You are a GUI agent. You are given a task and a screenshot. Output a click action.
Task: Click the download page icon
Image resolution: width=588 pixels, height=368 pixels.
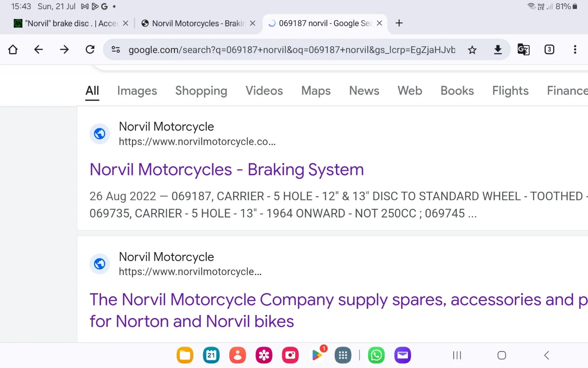pyautogui.click(x=498, y=50)
